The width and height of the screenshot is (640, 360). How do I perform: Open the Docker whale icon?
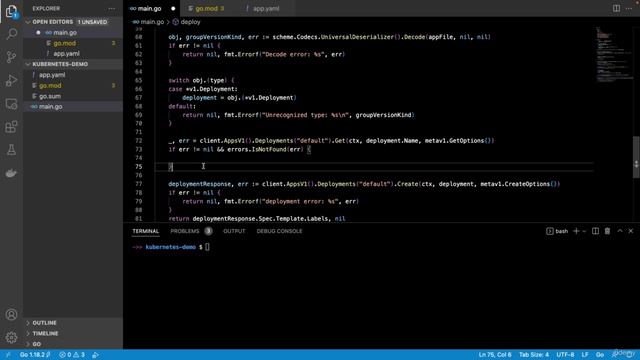(11, 173)
